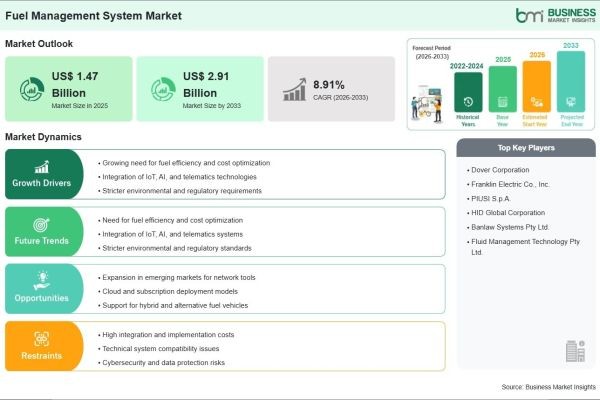Click 'Expansion in emerging markets for network tools'

177,277
